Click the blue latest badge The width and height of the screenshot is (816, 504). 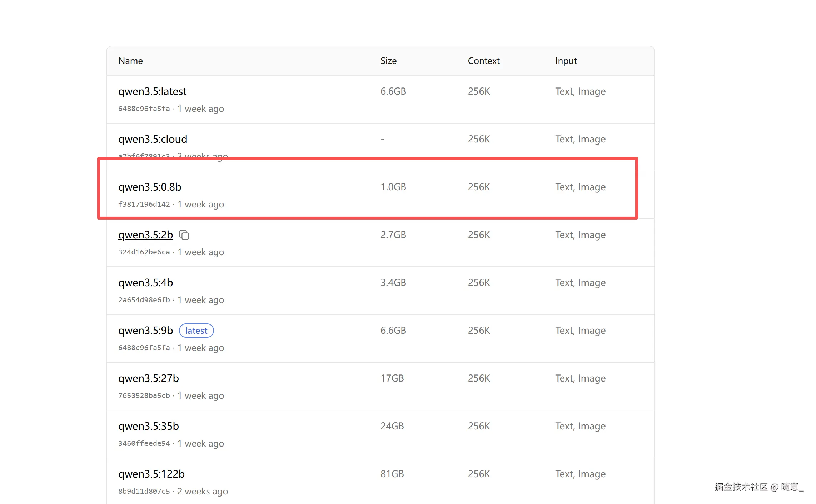tap(196, 331)
